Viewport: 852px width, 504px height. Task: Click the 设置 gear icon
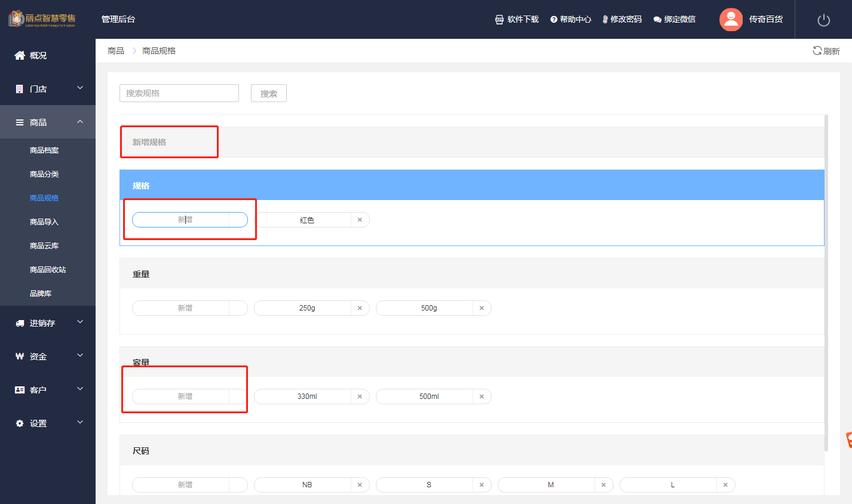click(x=20, y=423)
